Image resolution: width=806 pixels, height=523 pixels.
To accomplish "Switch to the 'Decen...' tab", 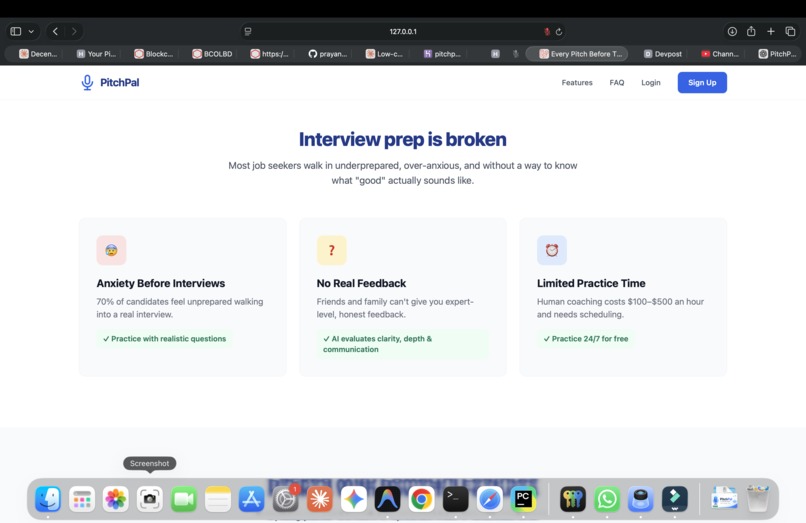I will 38,53.
